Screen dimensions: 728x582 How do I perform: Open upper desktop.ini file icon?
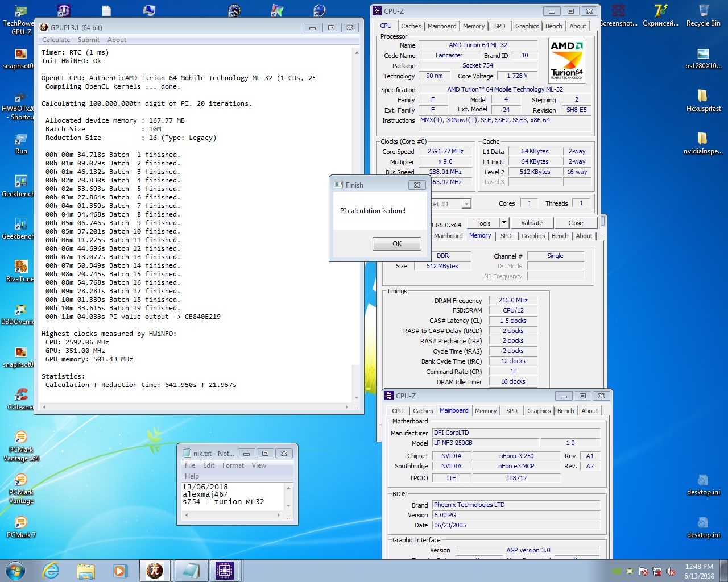click(704, 484)
